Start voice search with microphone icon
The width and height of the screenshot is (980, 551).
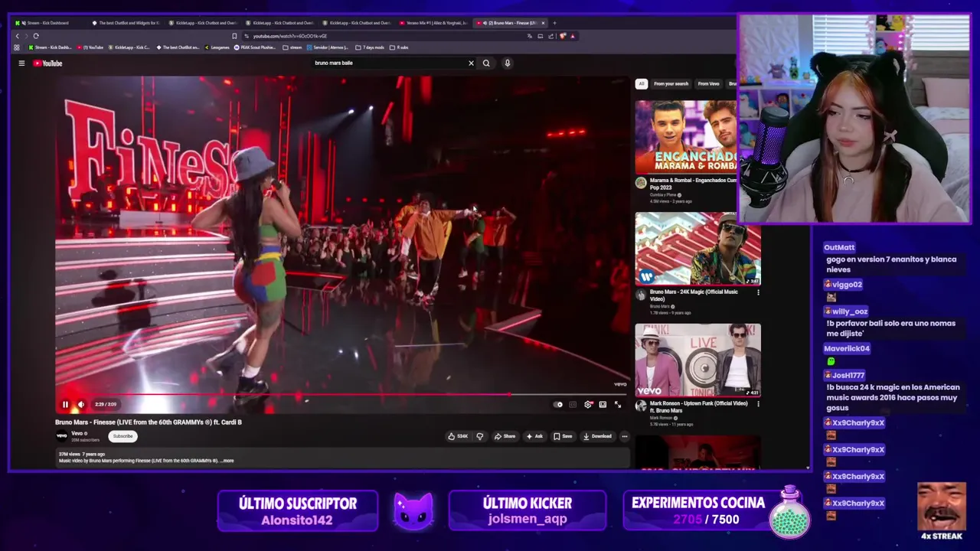point(507,64)
